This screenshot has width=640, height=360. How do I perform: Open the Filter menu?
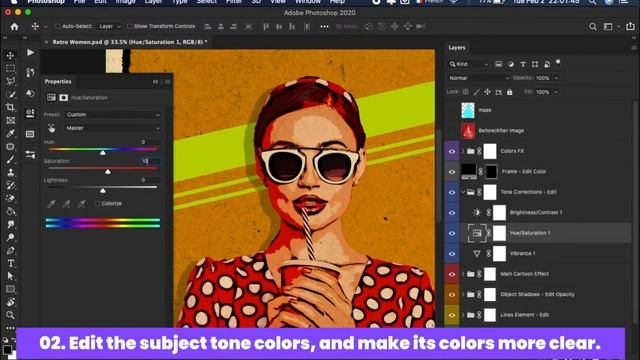pyautogui.click(x=234, y=2)
